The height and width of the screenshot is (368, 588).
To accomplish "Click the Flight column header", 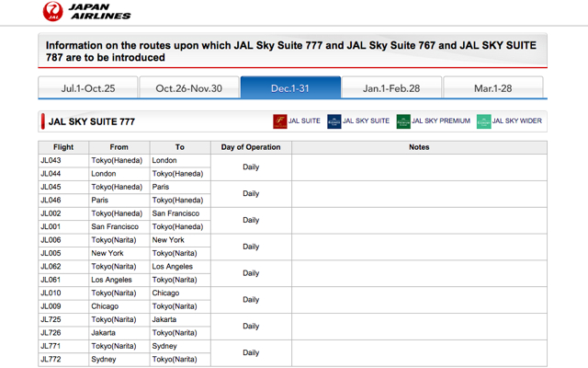I will tap(63, 147).
